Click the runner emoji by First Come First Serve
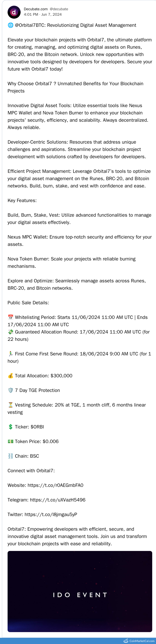This screenshot has width=156, height=644. coord(11,354)
